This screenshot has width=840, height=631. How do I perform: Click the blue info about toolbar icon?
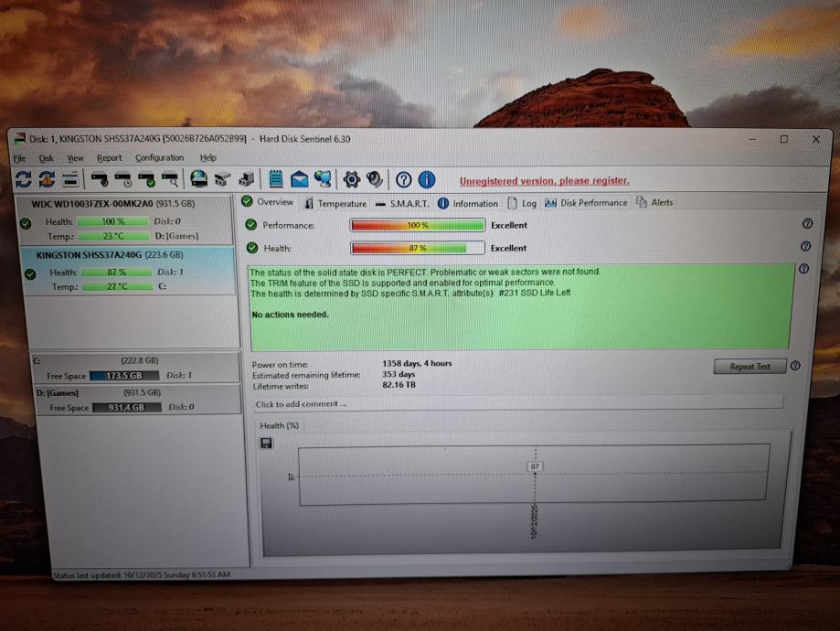pyautogui.click(x=427, y=179)
